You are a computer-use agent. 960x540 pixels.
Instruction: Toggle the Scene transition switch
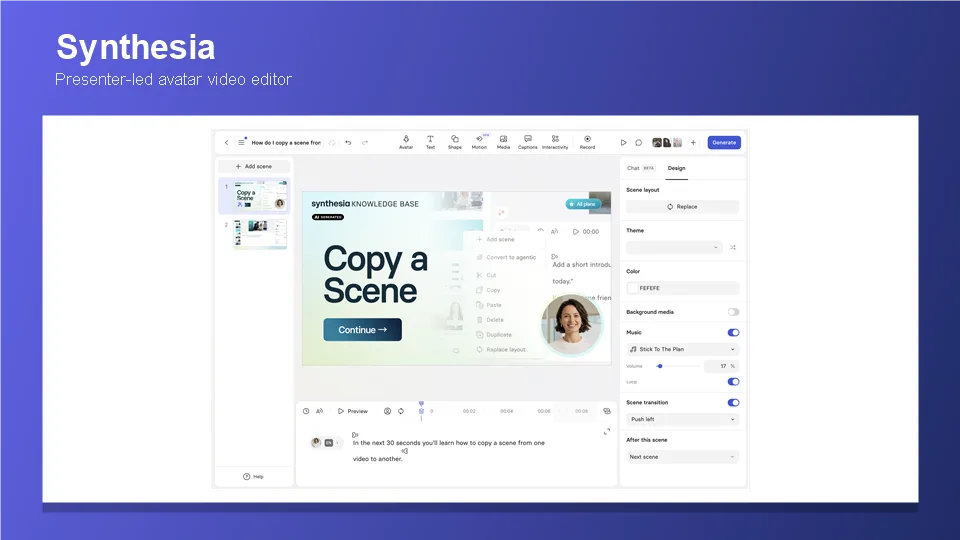(x=733, y=403)
